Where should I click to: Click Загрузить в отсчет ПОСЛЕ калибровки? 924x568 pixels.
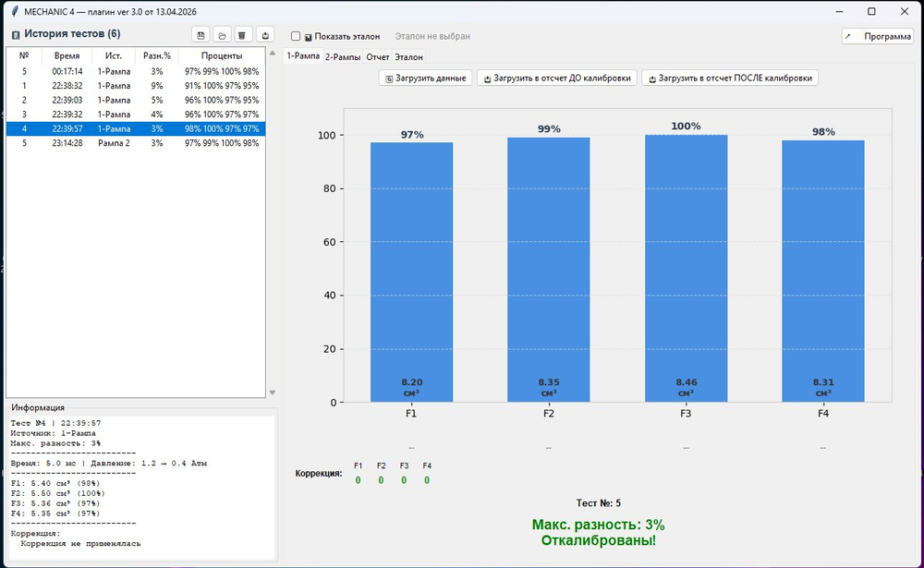[729, 79]
